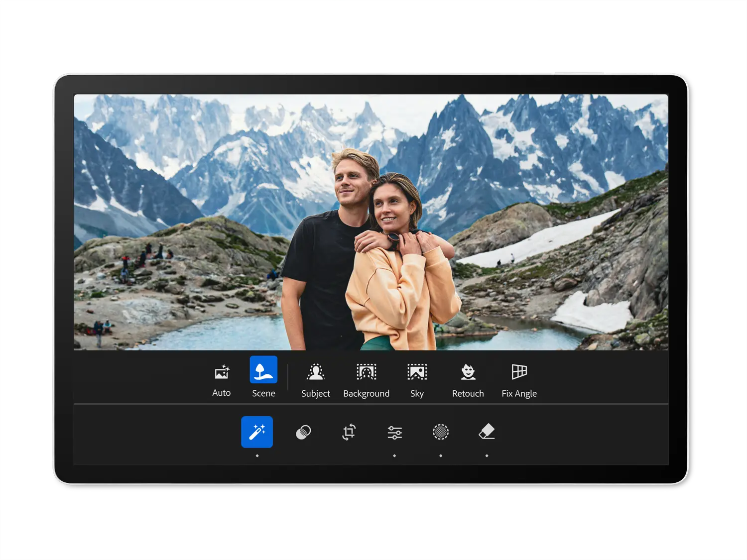Open the Retouch face tool
This screenshot has width=747, height=560.
click(468, 372)
